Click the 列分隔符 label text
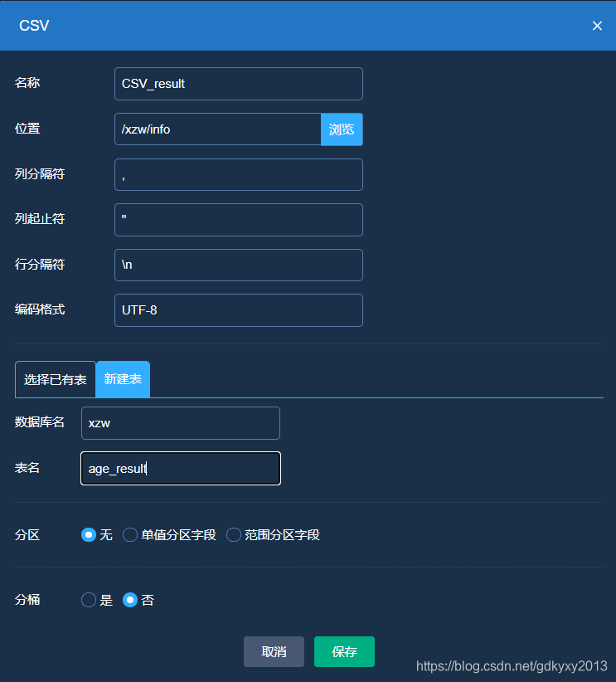Image resolution: width=616 pixels, height=682 pixels. (x=40, y=173)
